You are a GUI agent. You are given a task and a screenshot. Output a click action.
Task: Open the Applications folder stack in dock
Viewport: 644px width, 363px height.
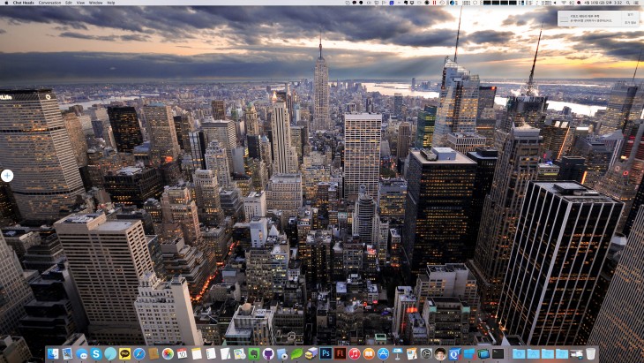533,354
